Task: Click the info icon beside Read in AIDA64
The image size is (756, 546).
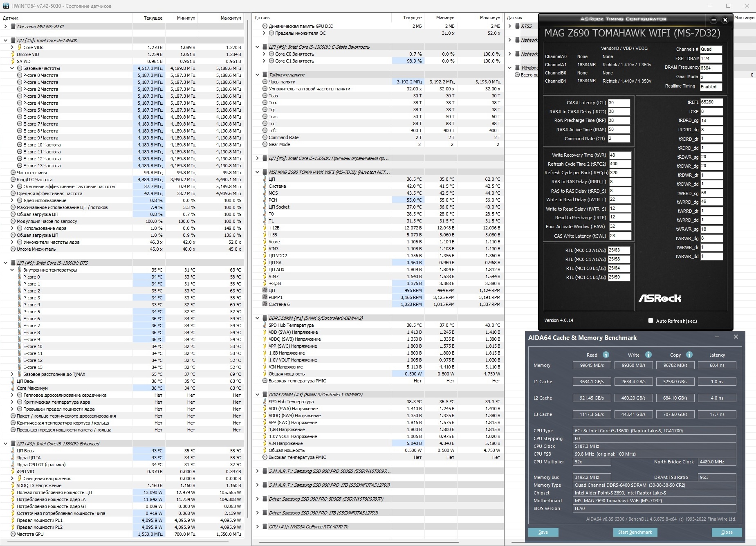Action: pos(606,355)
